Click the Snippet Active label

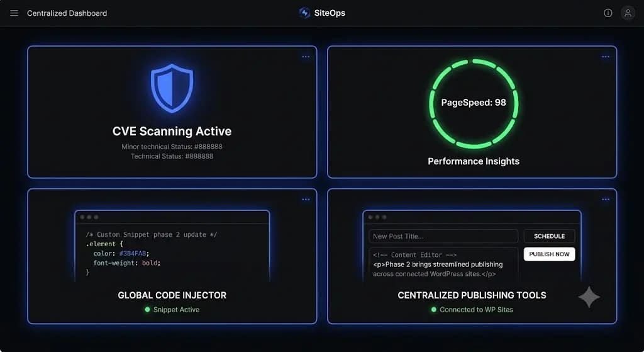pos(176,310)
